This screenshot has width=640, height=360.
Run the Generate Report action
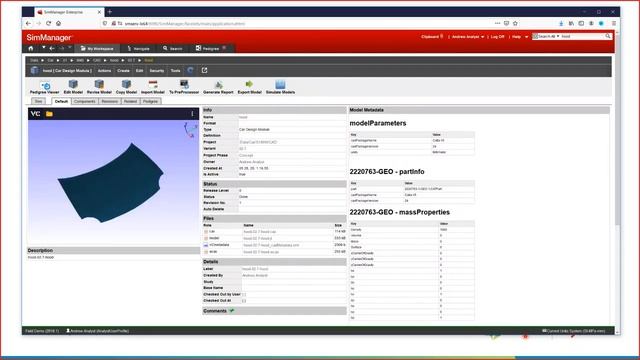218,87
